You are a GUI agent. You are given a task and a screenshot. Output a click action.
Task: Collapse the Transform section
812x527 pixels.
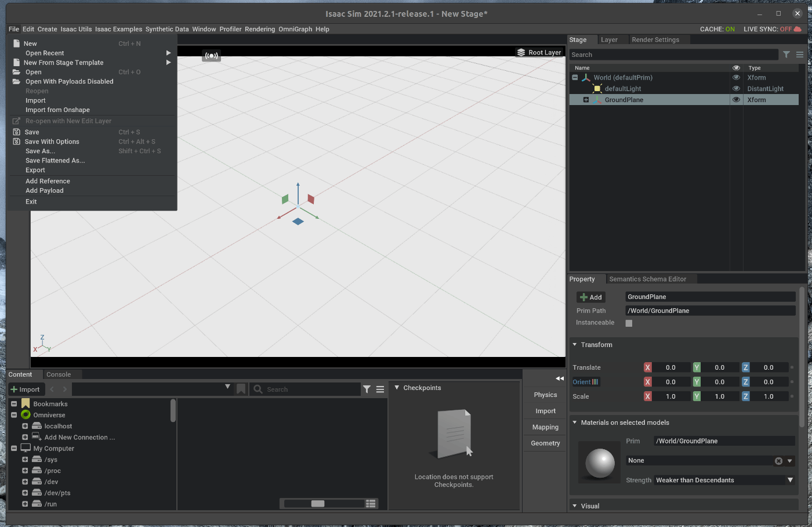click(575, 345)
